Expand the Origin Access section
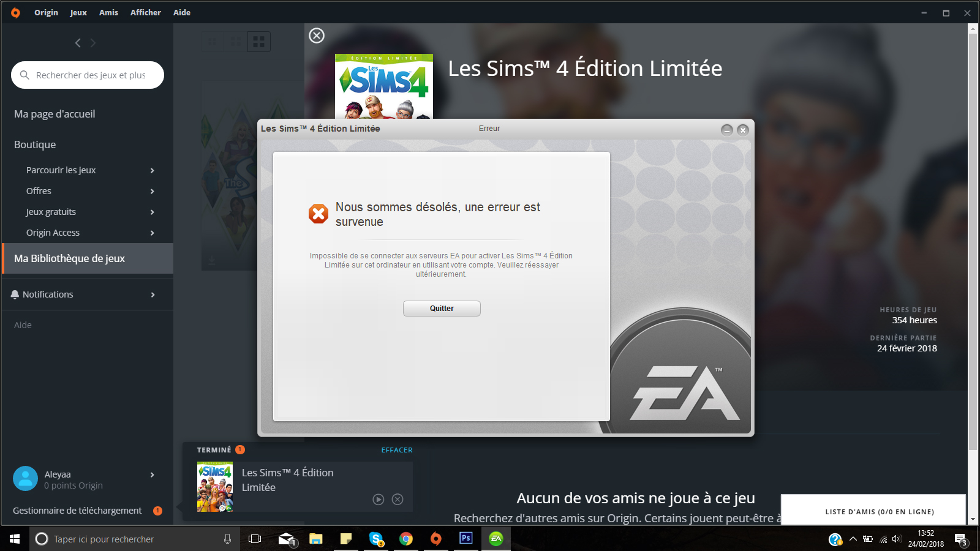Viewport: 980px width, 551px height. (152, 233)
